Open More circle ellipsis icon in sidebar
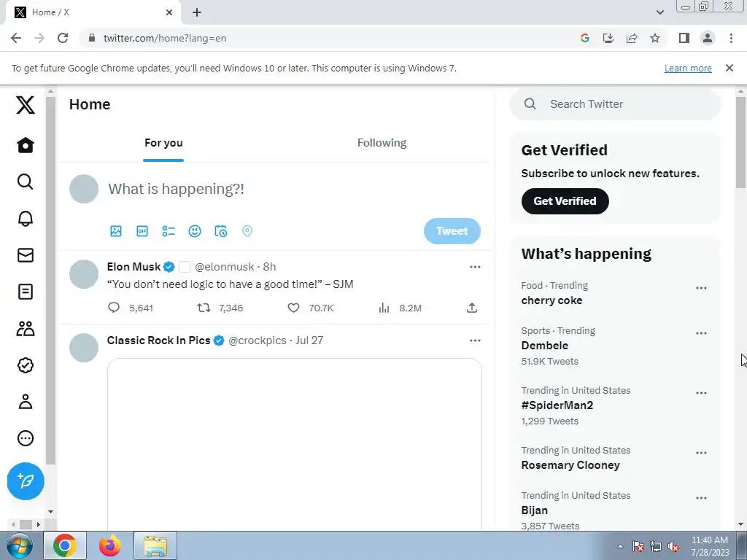Screen dimensions: 747x560 (x=26, y=438)
